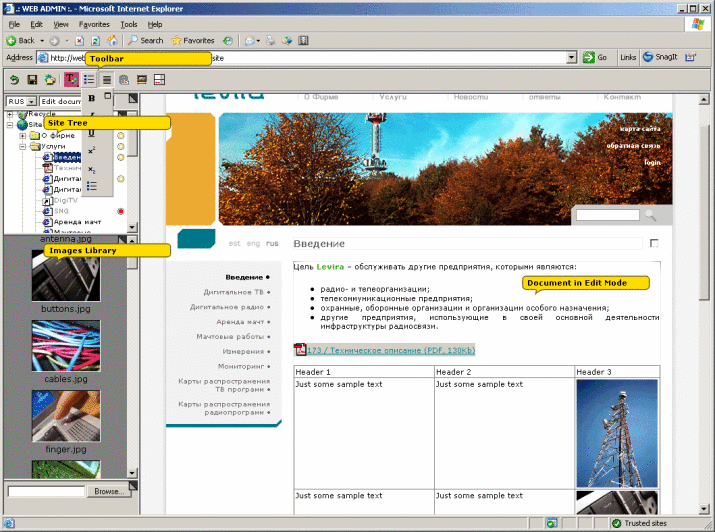Click the horizontal lines alignment toolbar icon
The width and height of the screenshot is (715, 532).
(x=107, y=80)
